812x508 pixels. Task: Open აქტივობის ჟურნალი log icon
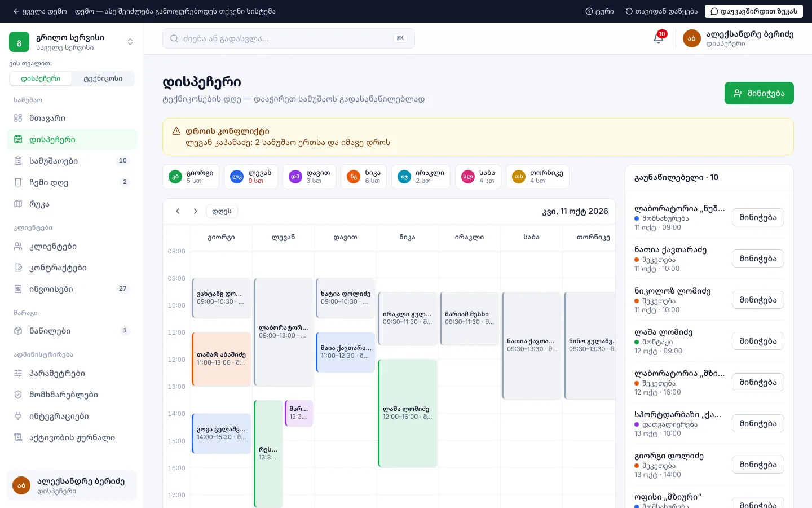(18, 437)
